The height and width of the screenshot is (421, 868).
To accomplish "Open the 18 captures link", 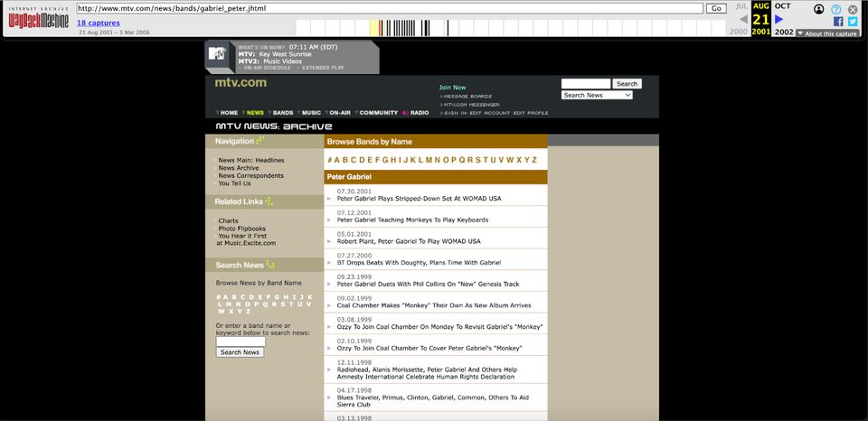I will tap(98, 23).
